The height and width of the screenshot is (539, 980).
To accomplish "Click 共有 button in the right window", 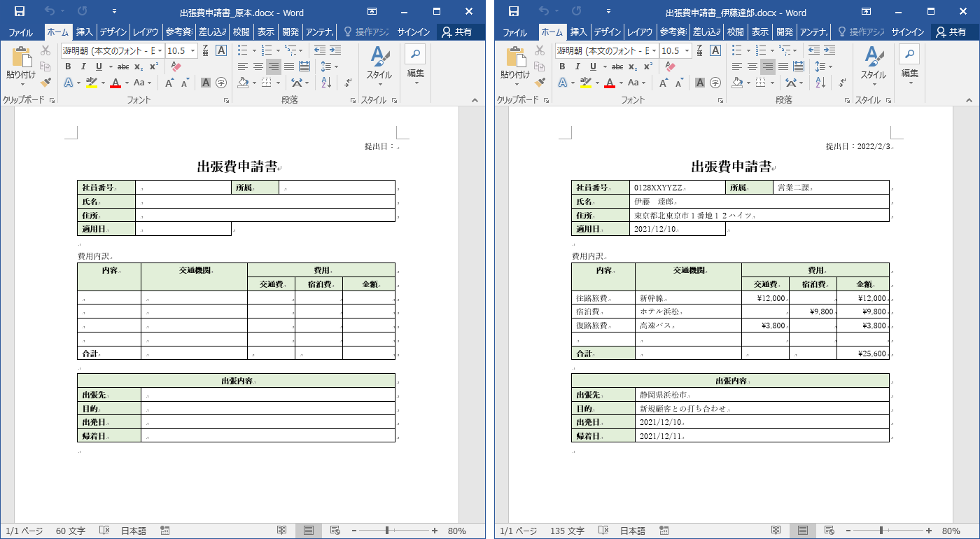I will [949, 32].
